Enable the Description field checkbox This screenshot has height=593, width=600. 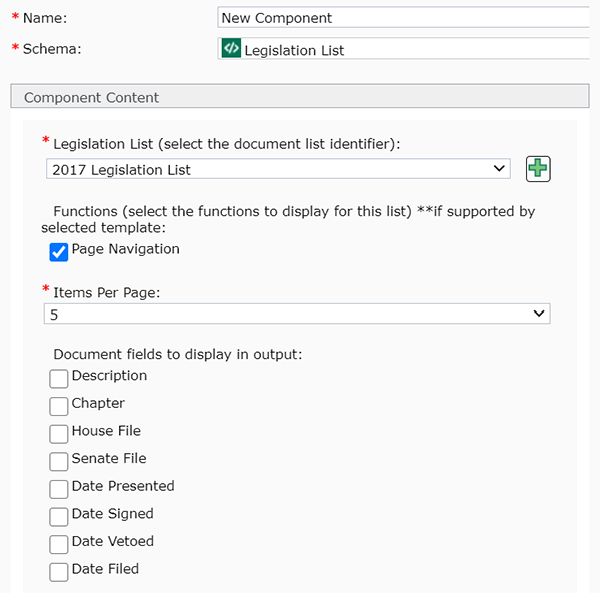pos(59,378)
